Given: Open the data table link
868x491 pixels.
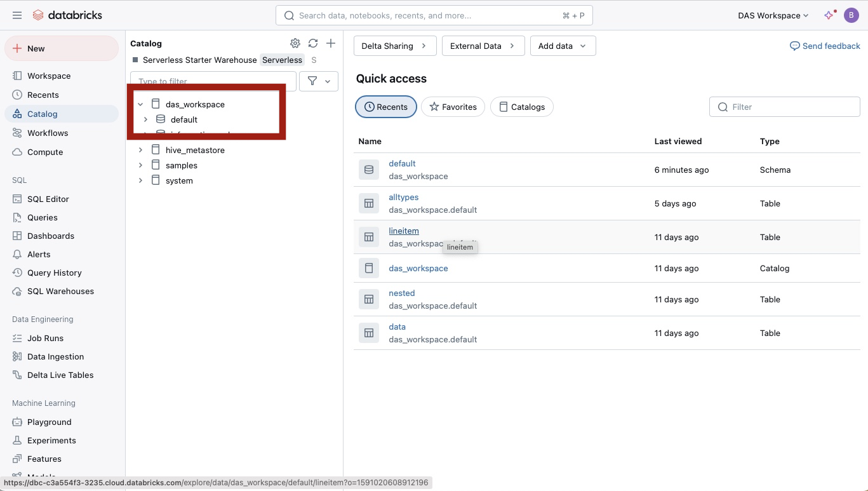Looking at the screenshot, I should [x=397, y=326].
